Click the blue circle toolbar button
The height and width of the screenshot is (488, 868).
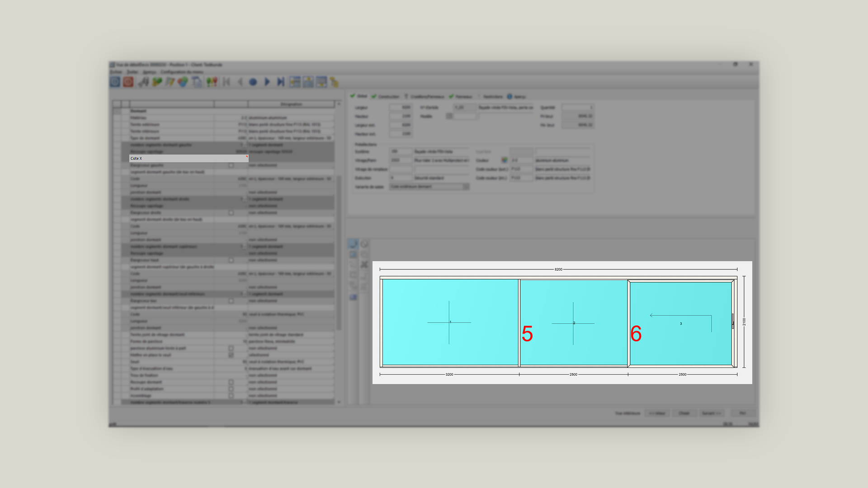(253, 82)
